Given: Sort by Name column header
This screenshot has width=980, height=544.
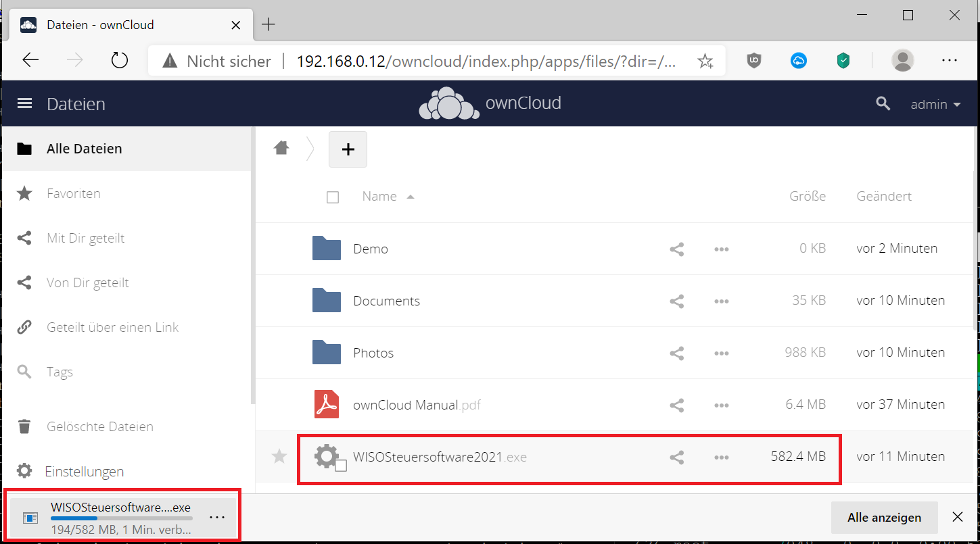Looking at the screenshot, I should click(x=388, y=197).
